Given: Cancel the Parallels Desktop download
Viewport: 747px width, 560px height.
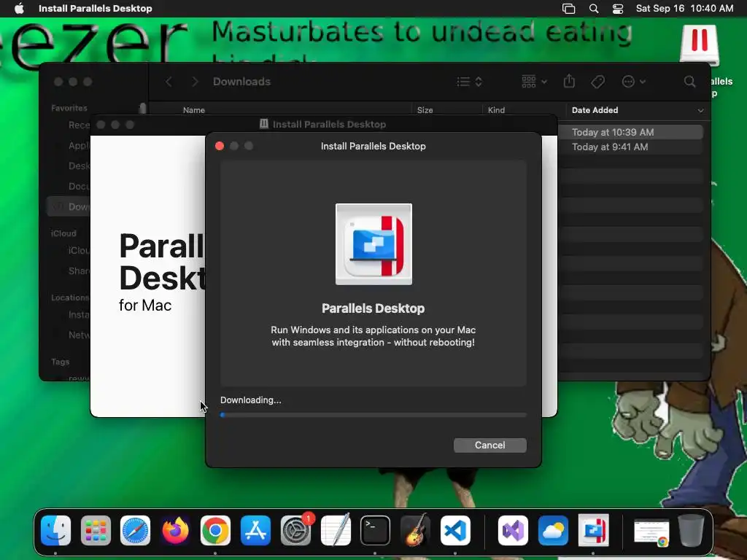Looking at the screenshot, I should (x=489, y=446).
